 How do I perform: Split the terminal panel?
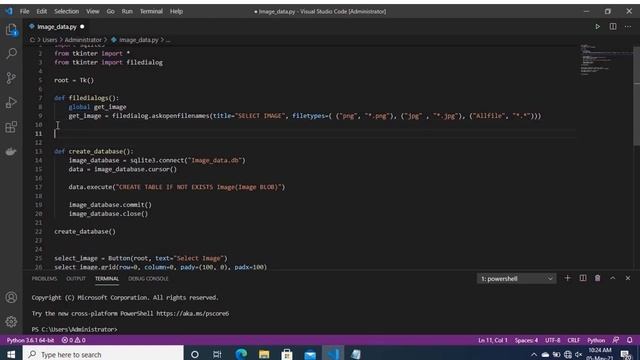(583, 278)
